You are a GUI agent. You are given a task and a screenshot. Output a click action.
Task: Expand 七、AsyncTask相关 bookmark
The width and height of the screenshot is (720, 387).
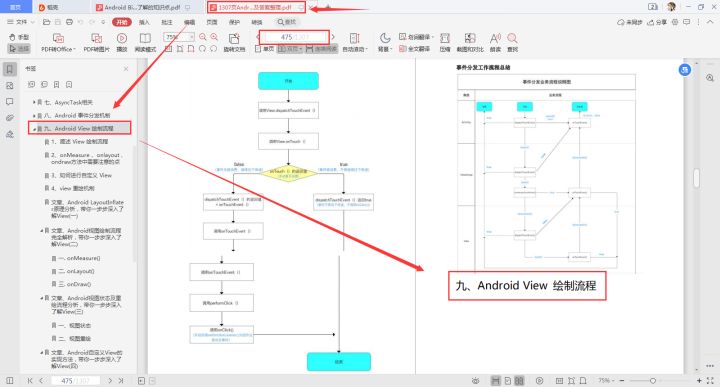(x=34, y=102)
